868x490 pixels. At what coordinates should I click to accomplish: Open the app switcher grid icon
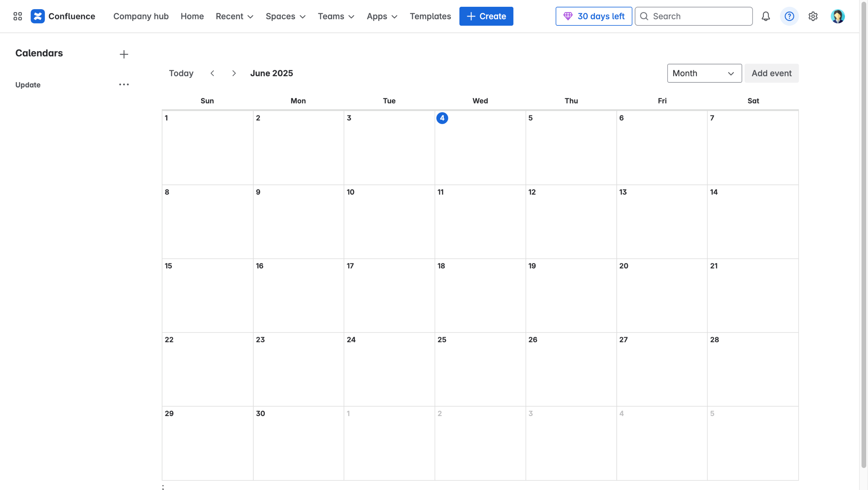coord(18,16)
